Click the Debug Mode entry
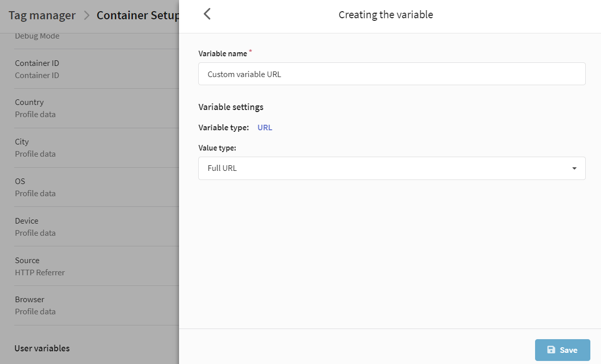Viewport: 601px width, 364px height. 37,36
